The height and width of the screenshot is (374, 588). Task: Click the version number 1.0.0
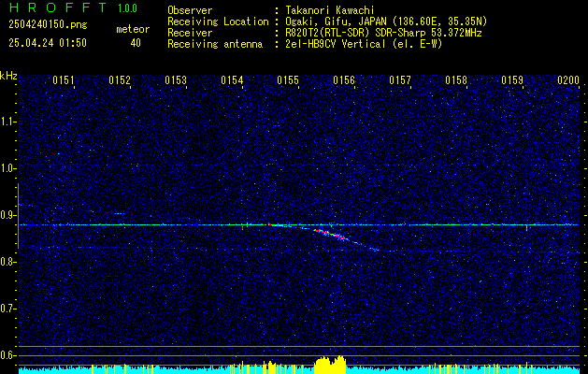click(127, 8)
